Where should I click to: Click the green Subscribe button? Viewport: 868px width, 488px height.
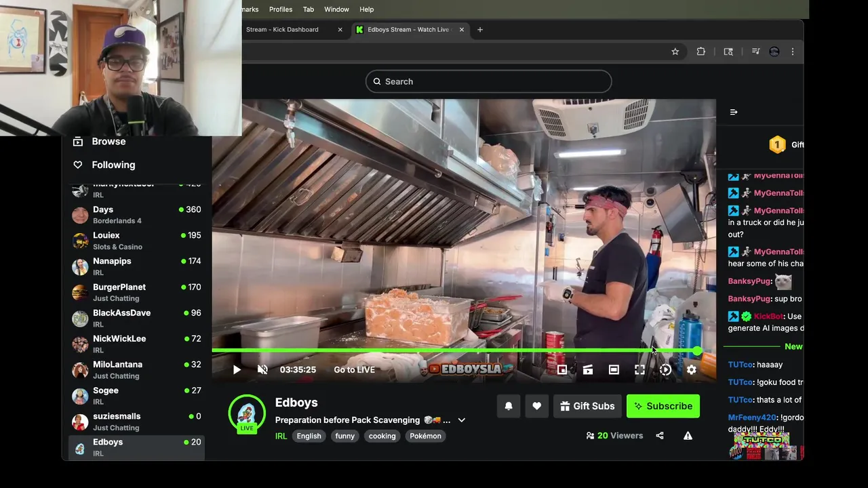(x=663, y=406)
